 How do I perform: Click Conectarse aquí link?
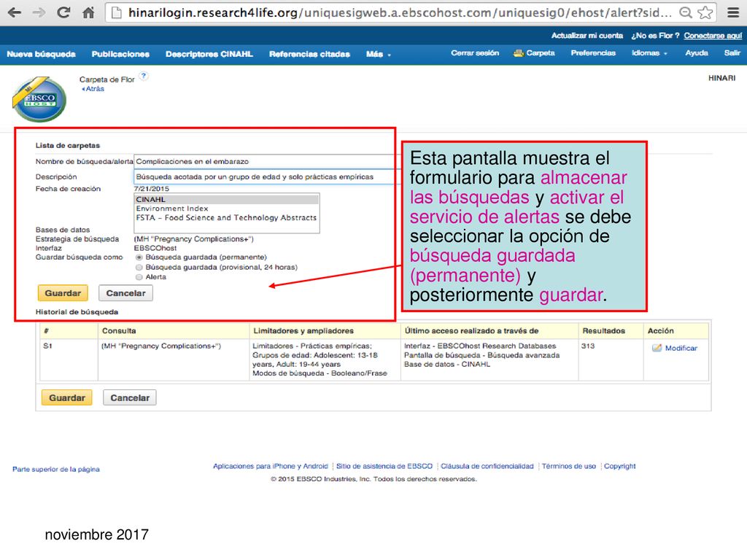[713, 36]
